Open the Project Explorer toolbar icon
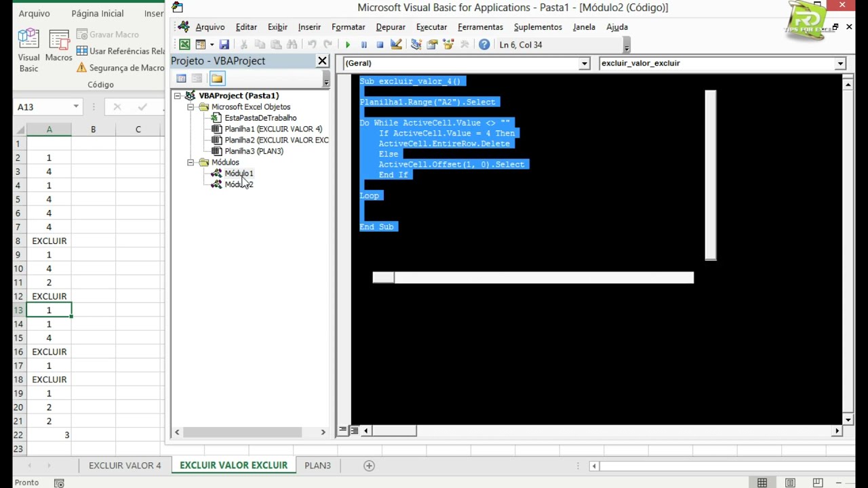Viewport: 868px width, 488px height. tap(416, 45)
